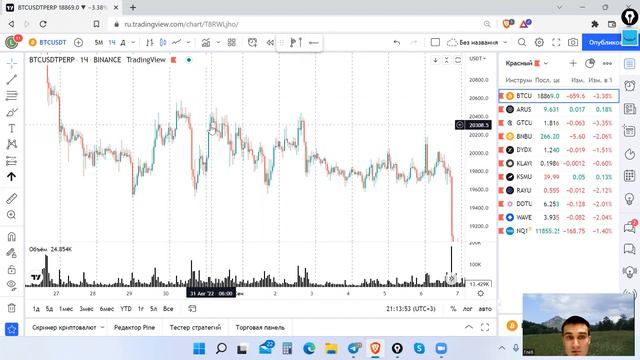
Task: Toggle stay-in-drawing-mode pencil lock
Action: coord(11,253)
